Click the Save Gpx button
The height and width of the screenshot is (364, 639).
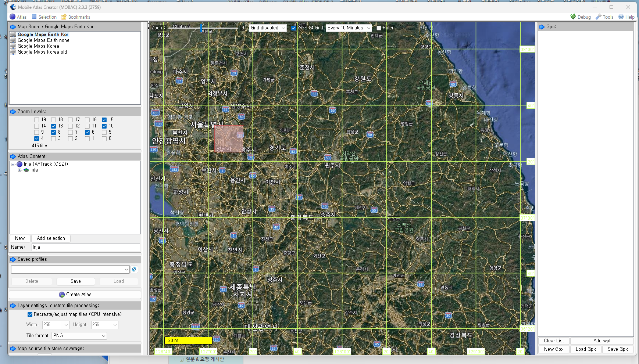(618, 349)
